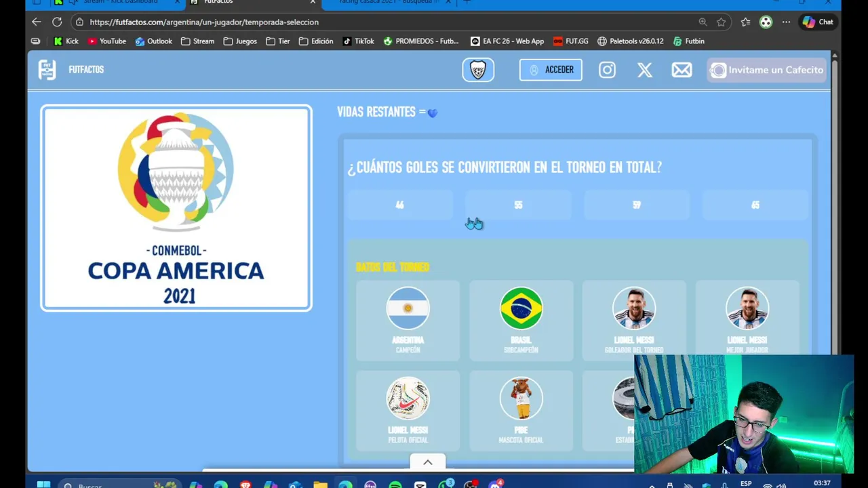The width and height of the screenshot is (868, 488).
Task: Reload the page with the refresh icon
Action: pos(57,22)
